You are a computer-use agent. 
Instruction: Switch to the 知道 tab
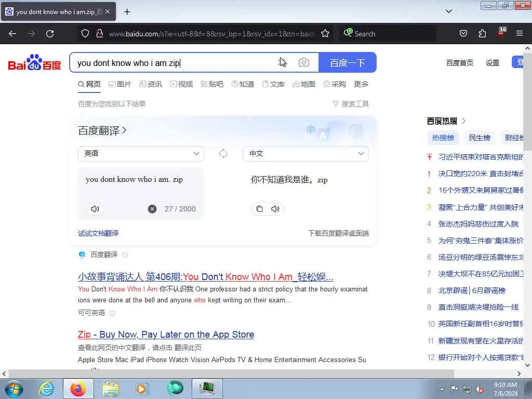[x=243, y=84]
